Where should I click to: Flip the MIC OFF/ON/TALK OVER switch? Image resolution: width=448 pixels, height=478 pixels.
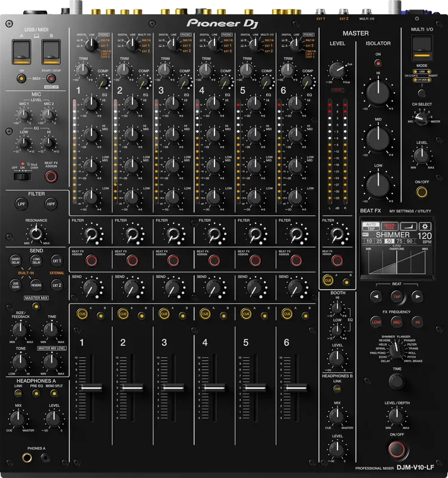pyautogui.click(x=22, y=176)
